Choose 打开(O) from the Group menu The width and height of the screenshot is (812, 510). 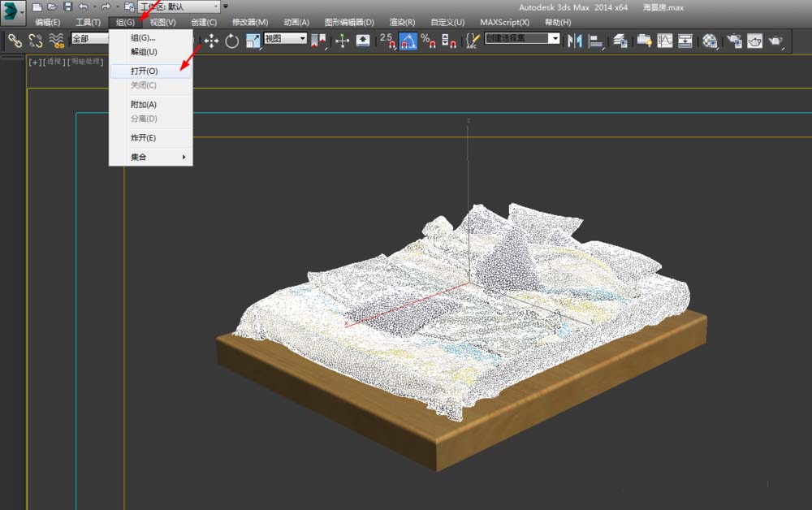(x=145, y=71)
